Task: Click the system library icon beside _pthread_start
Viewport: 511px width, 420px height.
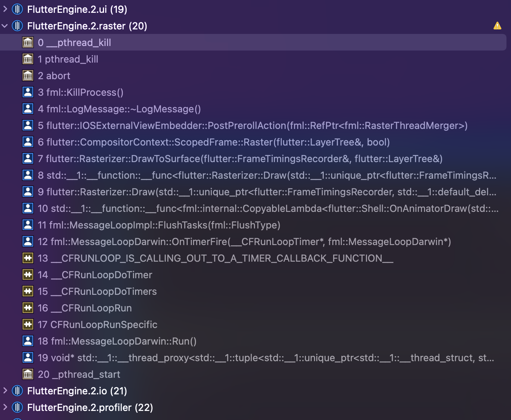Action: click(28, 374)
